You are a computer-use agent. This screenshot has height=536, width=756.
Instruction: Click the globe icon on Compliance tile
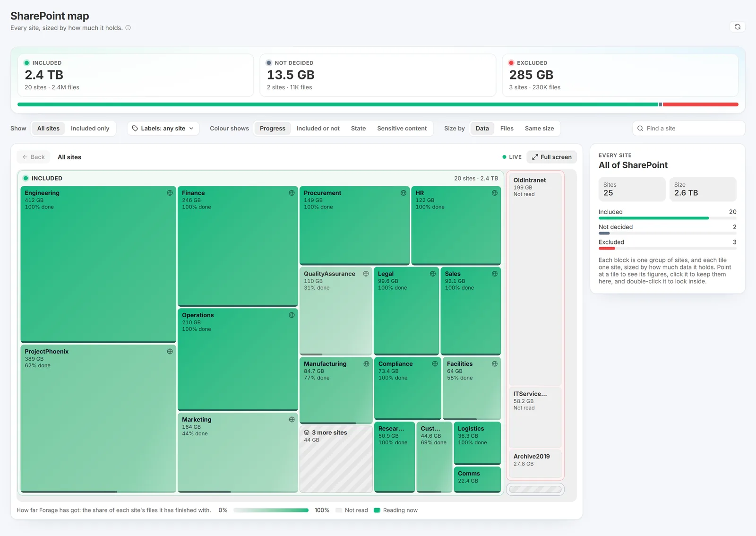[435, 363]
